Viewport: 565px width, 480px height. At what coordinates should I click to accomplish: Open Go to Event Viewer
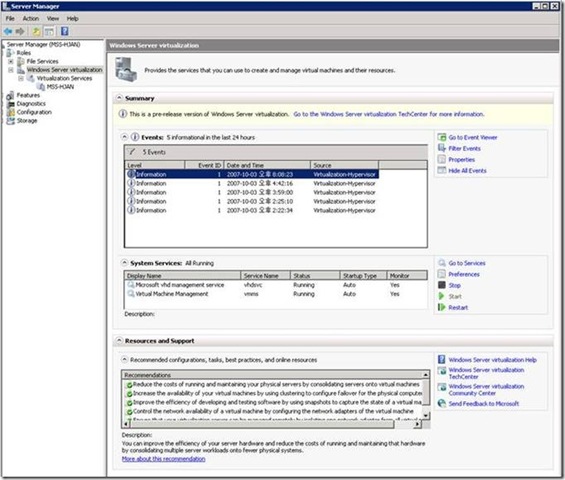tap(472, 137)
